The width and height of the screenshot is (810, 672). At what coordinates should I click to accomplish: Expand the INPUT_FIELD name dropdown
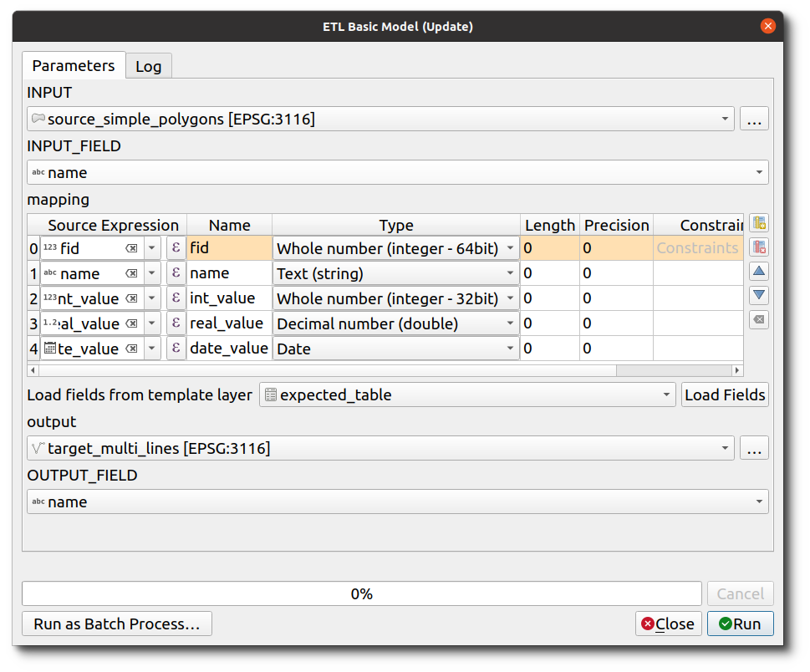tap(759, 173)
